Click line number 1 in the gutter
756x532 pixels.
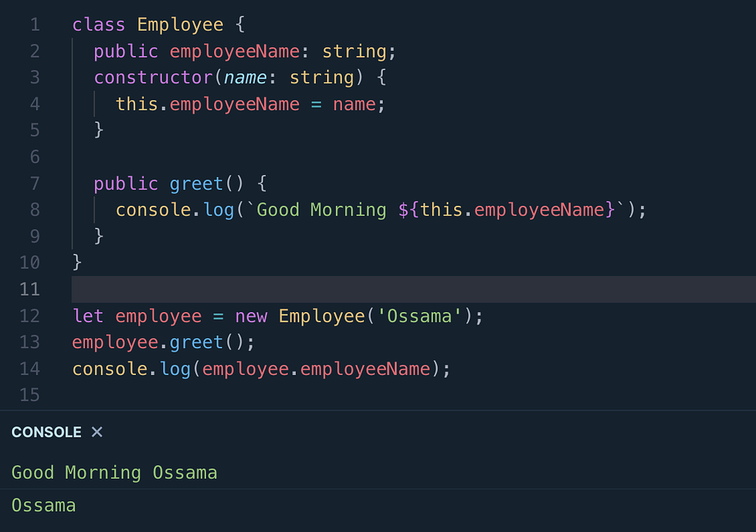click(x=35, y=24)
